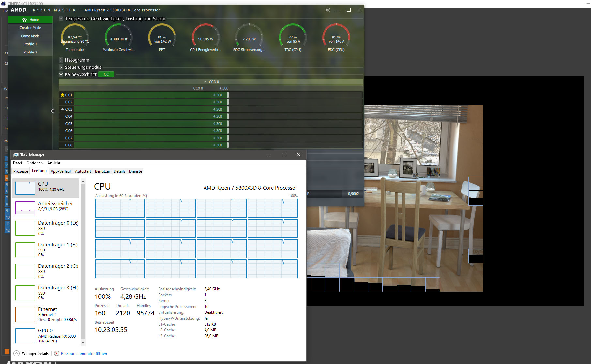Viewport: 591px width, 364px height.
Task: Switch to the Details tab
Action: coord(119,171)
